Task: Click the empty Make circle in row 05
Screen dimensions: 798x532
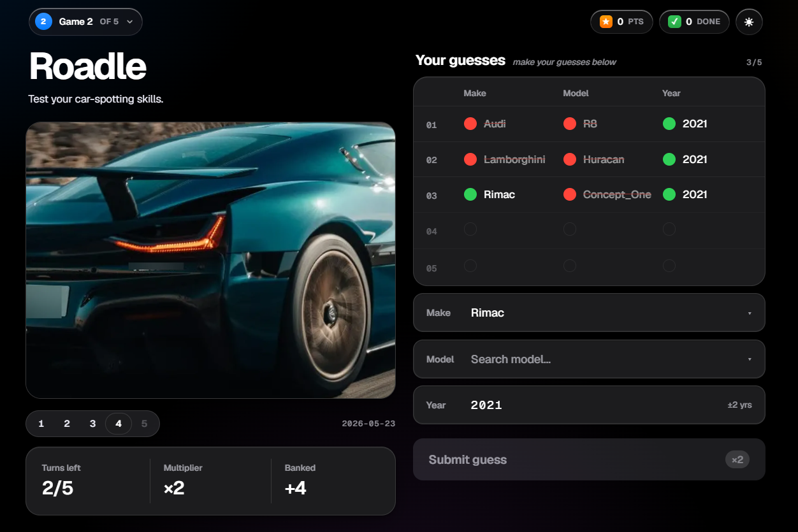Action: [x=470, y=266]
